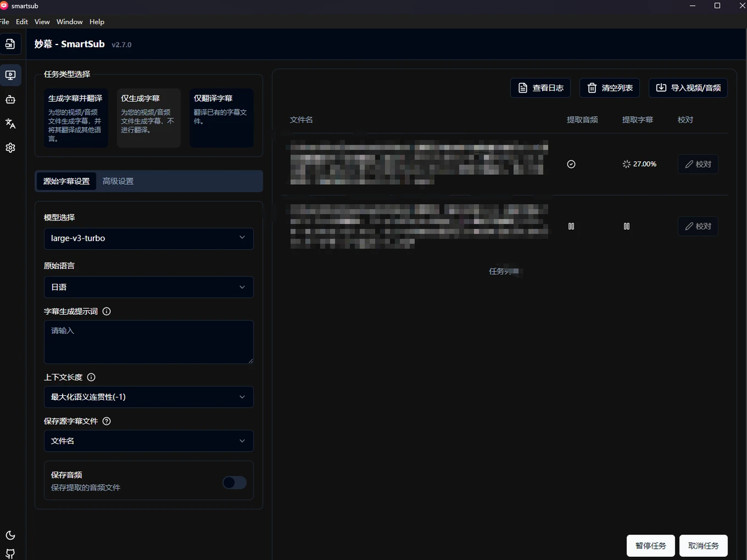Image resolution: width=747 pixels, height=560 pixels.
Task: Open the video file icon in sidebar
Action: click(10, 44)
